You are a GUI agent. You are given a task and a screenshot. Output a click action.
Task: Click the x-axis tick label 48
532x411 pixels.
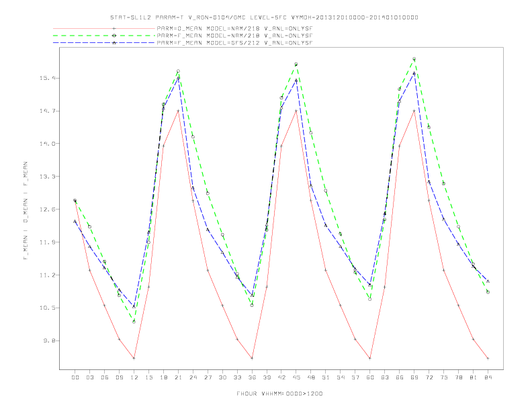[x=311, y=377]
